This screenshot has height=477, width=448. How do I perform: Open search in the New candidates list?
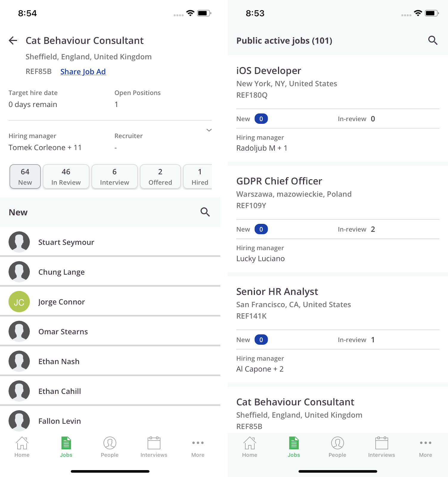point(205,212)
